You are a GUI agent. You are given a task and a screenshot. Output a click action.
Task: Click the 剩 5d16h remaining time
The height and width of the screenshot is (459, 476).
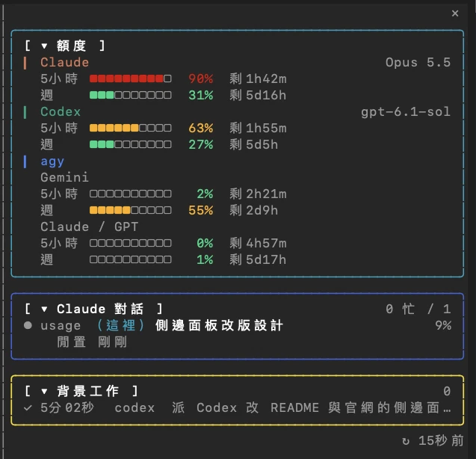(258, 95)
